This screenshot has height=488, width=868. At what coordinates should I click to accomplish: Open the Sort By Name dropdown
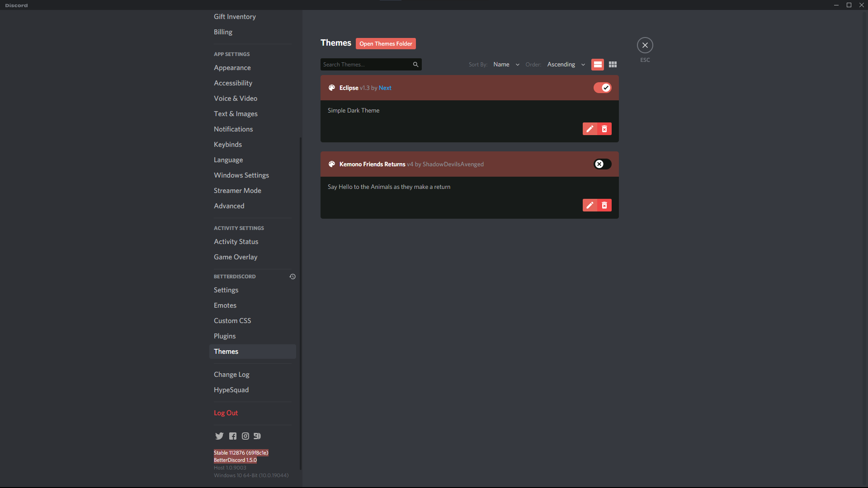(x=505, y=64)
